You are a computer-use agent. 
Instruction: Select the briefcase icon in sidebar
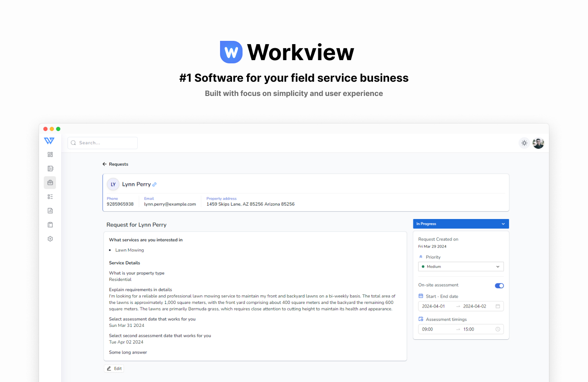(x=50, y=183)
